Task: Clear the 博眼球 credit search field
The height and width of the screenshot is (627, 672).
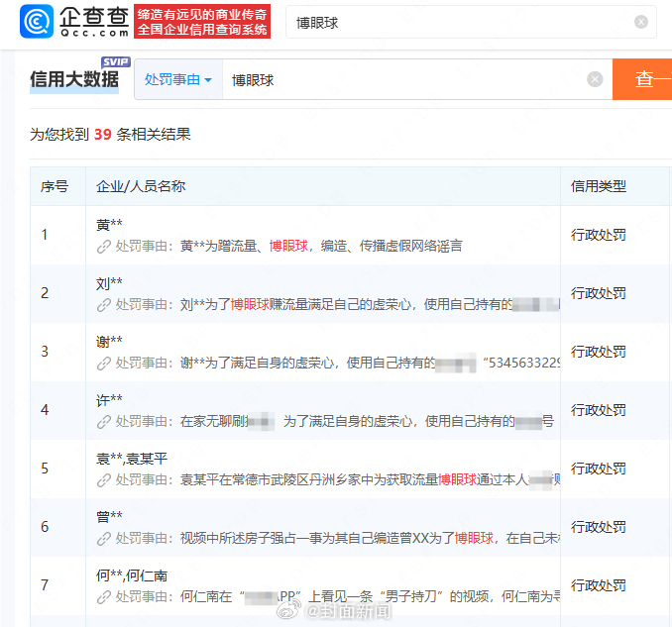Action: click(x=595, y=79)
